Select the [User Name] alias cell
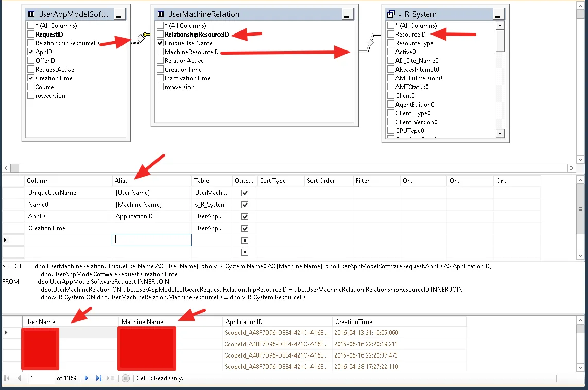Screen dimensions: 588x390 point(152,193)
